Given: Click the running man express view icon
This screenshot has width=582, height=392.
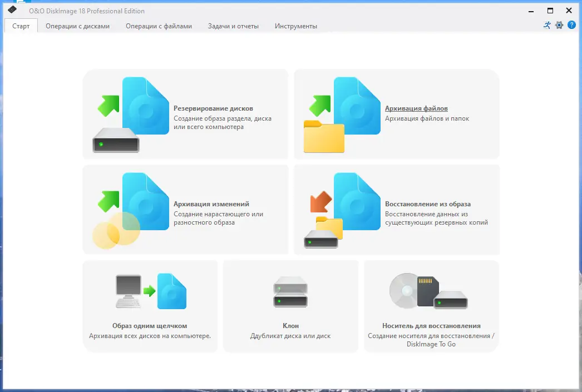Looking at the screenshot, I should tap(547, 25).
